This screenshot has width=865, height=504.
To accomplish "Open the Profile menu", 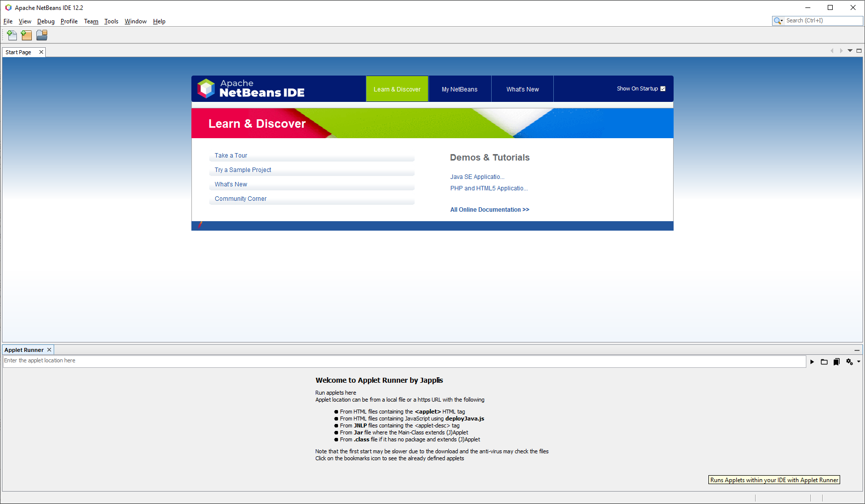I will point(69,21).
